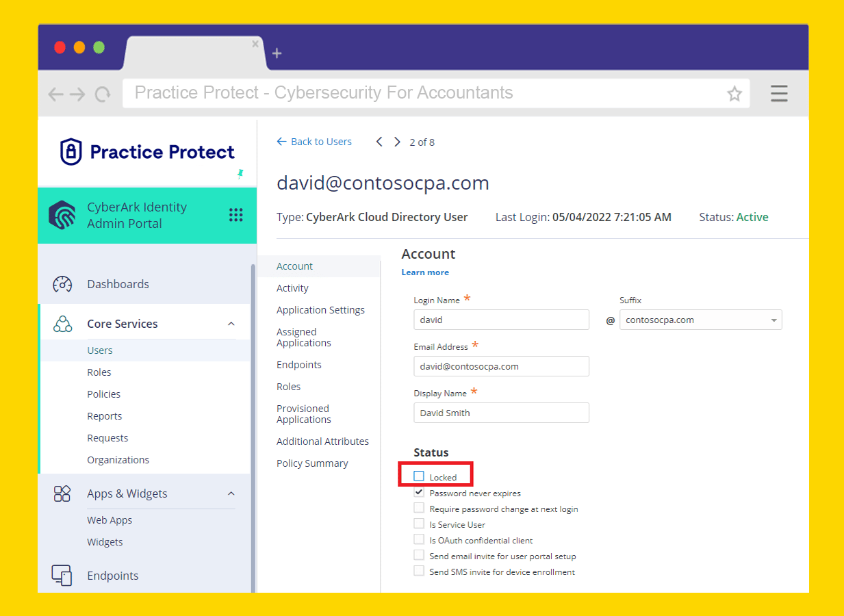The image size is (844, 616).
Task: Click the Endpoints devices icon
Action: [x=62, y=576]
